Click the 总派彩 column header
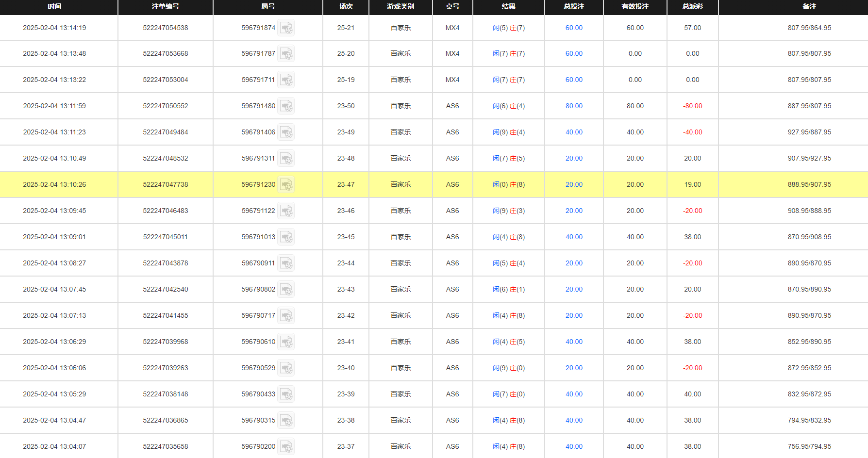 (x=692, y=7)
